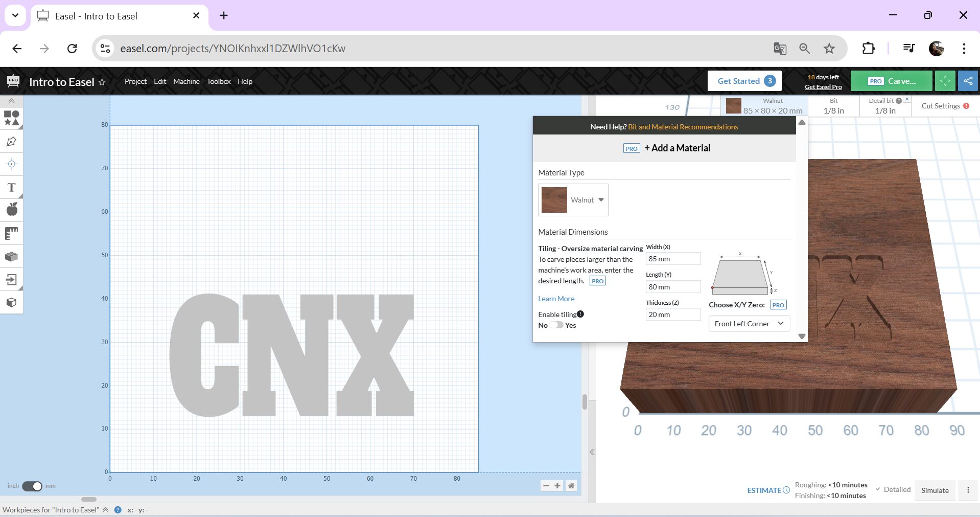This screenshot has width=980, height=517.
Task: Bookmark this page with the star icon
Action: click(x=829, y=49)
